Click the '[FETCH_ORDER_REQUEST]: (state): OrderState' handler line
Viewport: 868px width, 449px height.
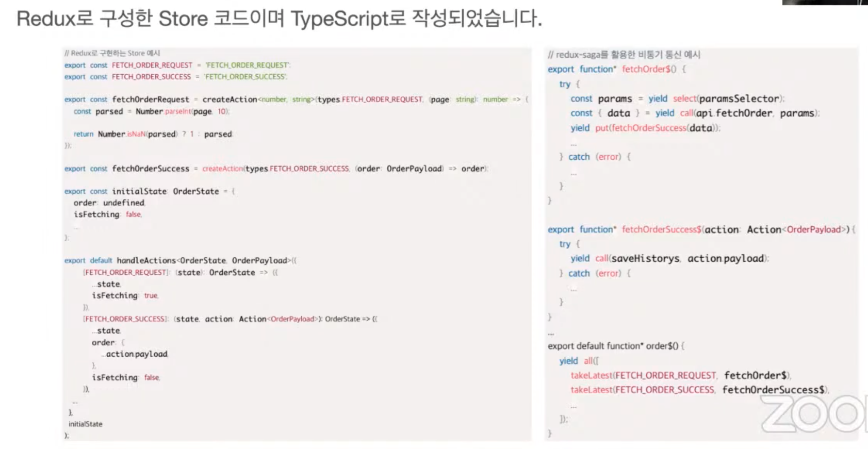(x=181, y=272)
